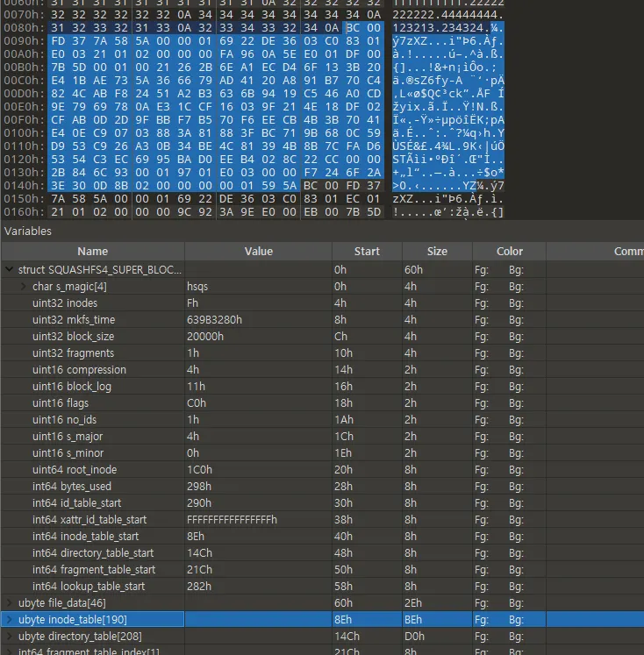Select the int64 xattr_id_table_start row
Viewport: 644px width, 655px height.
(x=89, y=520)
